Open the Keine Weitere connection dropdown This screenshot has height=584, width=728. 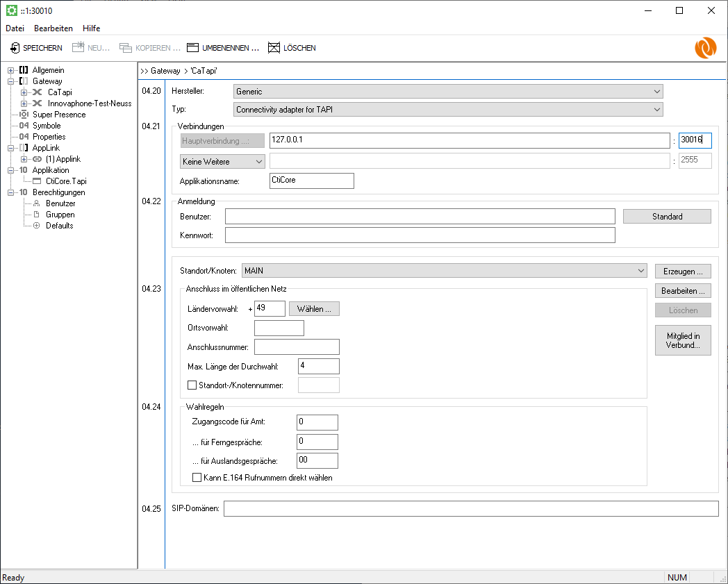[x=222, y=161]
